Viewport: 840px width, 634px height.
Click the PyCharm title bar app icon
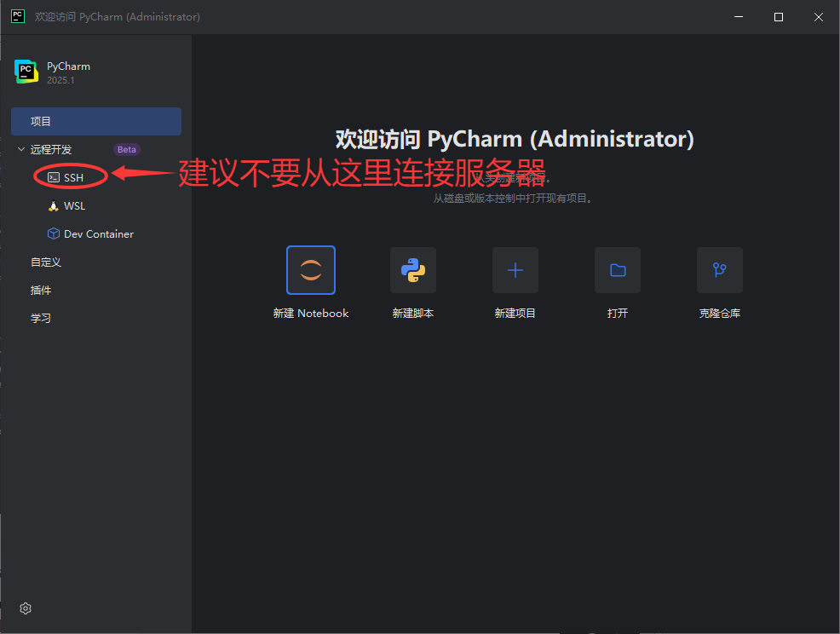tap(18, 16)
